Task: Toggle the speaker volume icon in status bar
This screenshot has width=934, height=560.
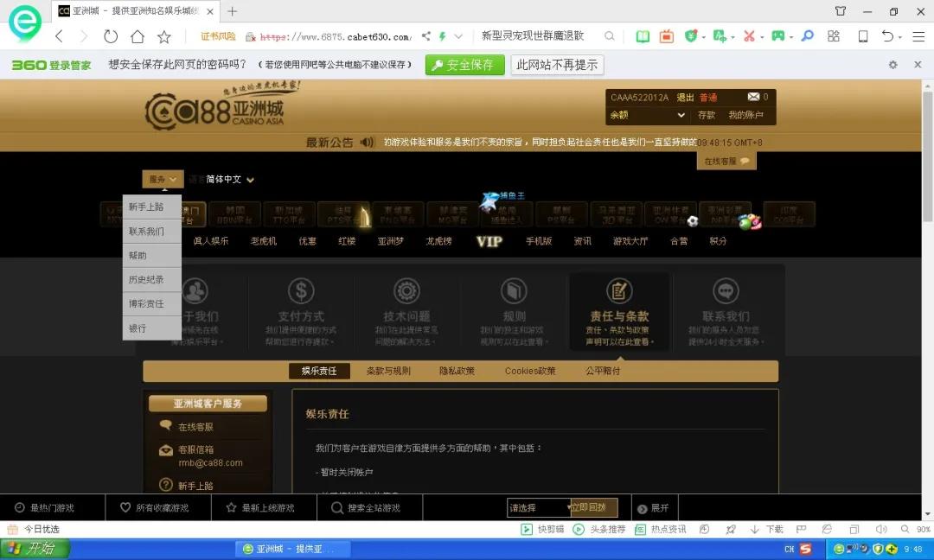Action: point(880,527)
